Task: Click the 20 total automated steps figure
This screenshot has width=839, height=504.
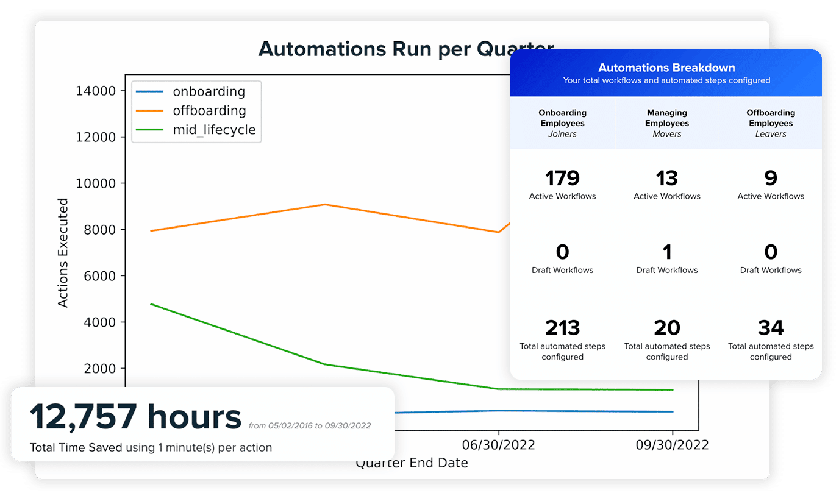Action: pyautogui.click(x=666, y=328)
